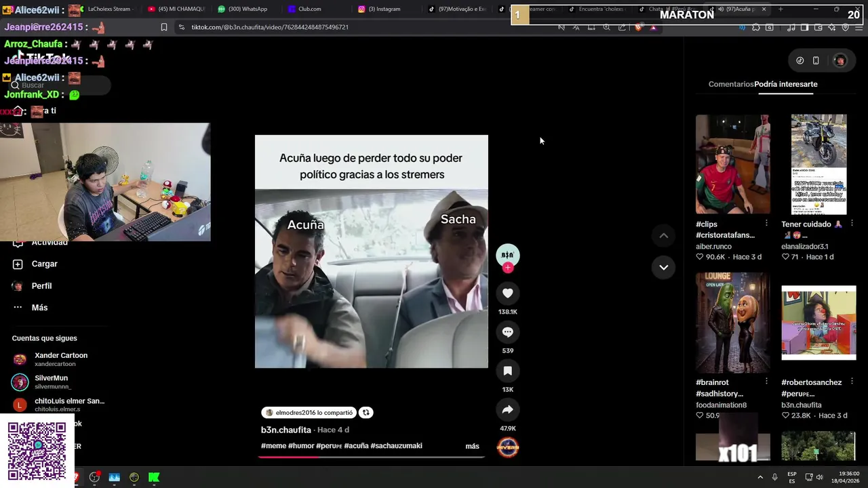Open the more options dots on #robertosanchez card
The height and width of the screenshot is (488, 868).
coord(852,382)
